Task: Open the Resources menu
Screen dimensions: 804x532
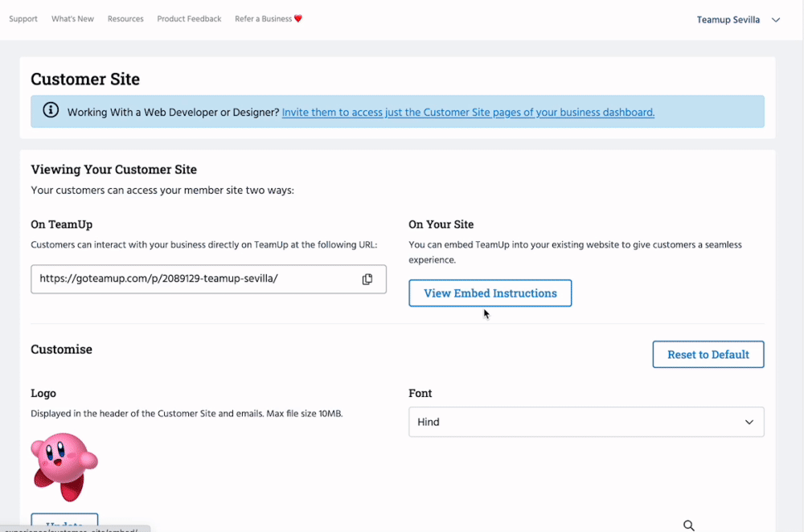Action: click(125, 19)
